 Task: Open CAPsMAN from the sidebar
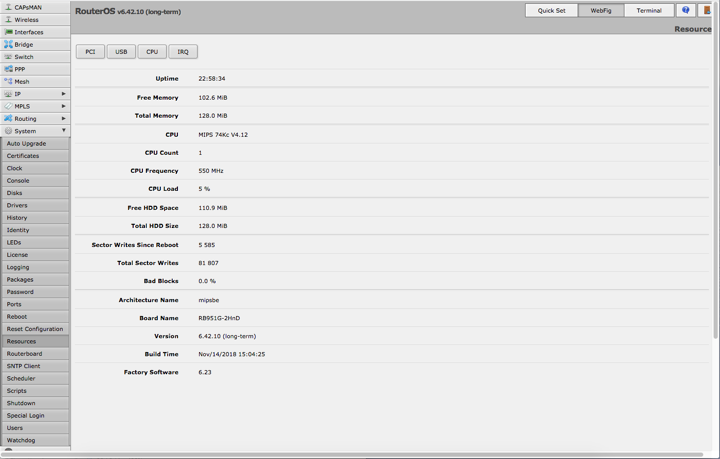pos(35,7)
